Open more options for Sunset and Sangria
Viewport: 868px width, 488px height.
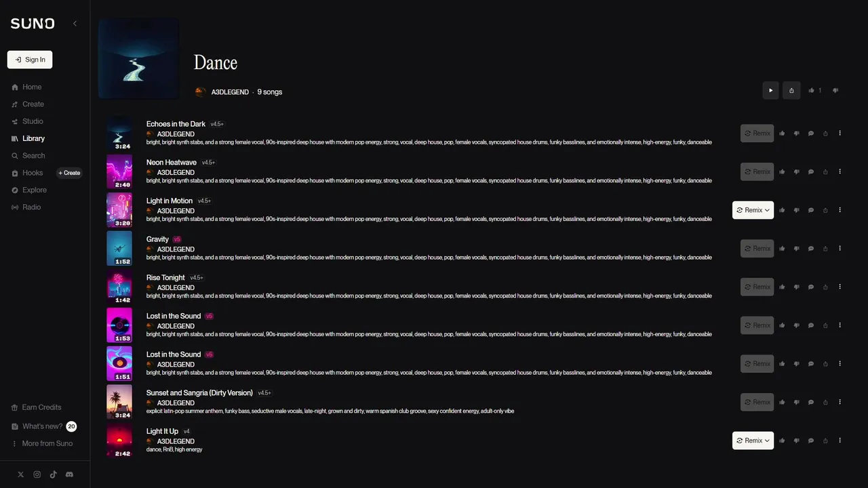click(x=840, y=402)
